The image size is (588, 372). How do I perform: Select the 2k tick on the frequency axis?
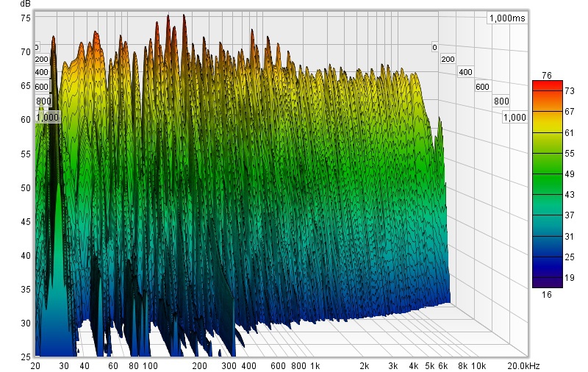tap(364, 365)
